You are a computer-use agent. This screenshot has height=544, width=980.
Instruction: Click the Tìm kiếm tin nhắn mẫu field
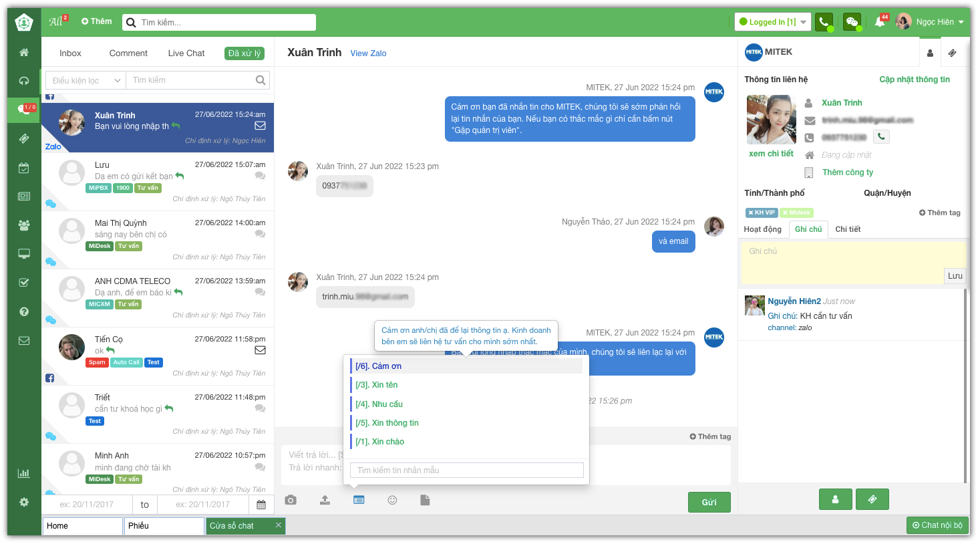466,470
